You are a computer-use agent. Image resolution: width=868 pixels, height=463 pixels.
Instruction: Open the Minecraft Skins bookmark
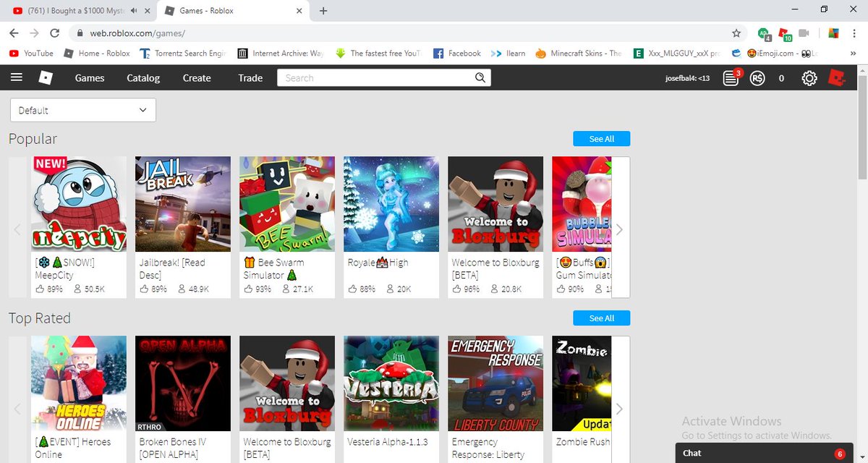(x=578, y=54)
